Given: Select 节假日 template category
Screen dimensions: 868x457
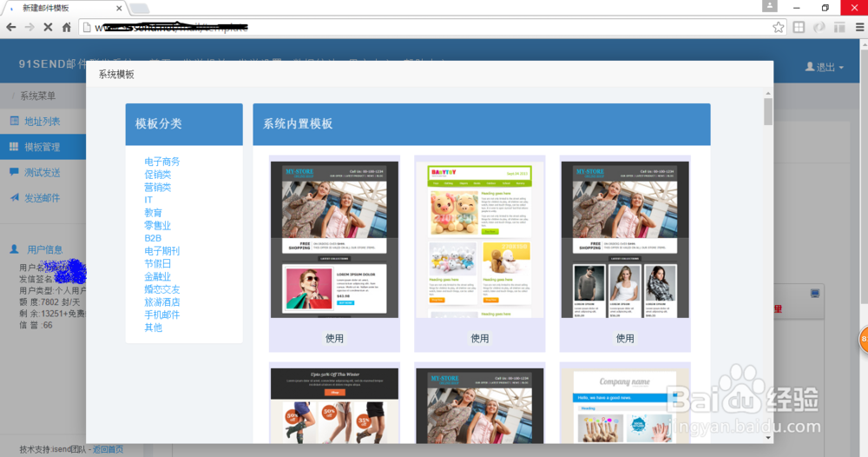Looking at the screenshot, I should point(158,263).
